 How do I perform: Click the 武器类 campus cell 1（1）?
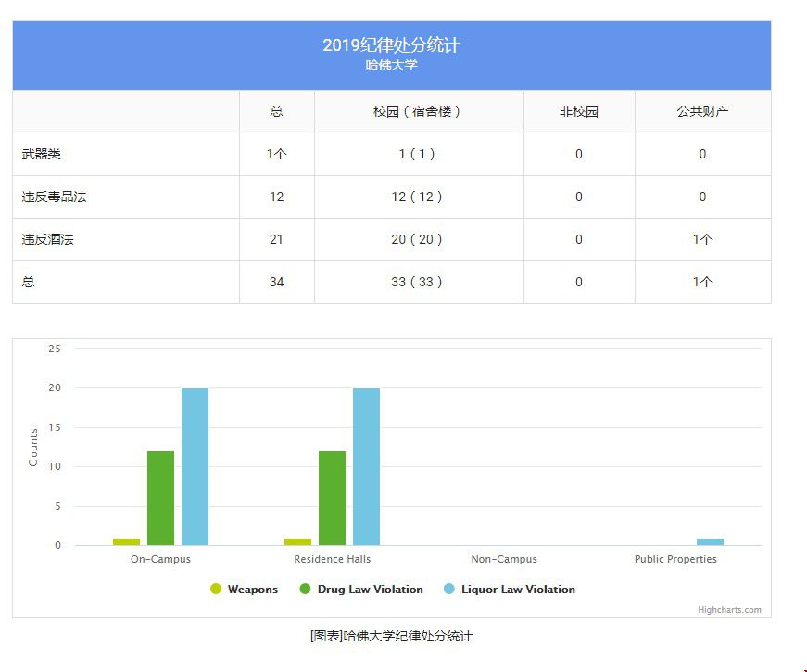tap(417, 154)
